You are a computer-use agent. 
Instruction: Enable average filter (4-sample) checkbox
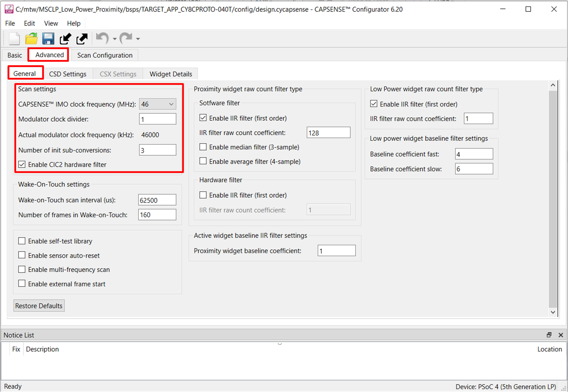point(203,161)
